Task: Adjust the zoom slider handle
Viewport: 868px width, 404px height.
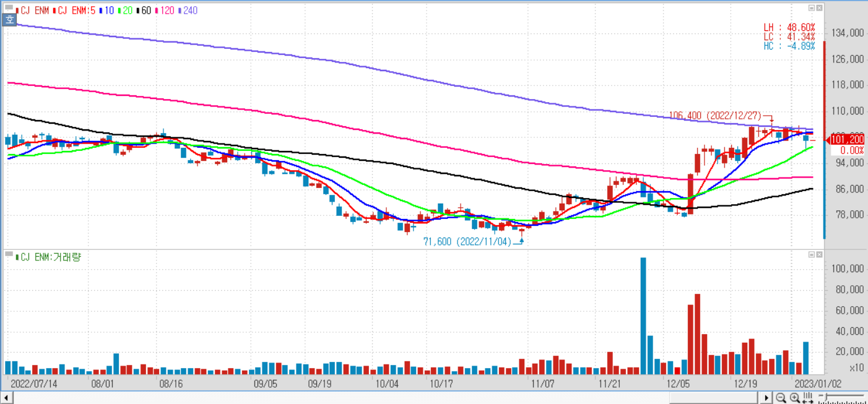Action: (x=825, y=397)
